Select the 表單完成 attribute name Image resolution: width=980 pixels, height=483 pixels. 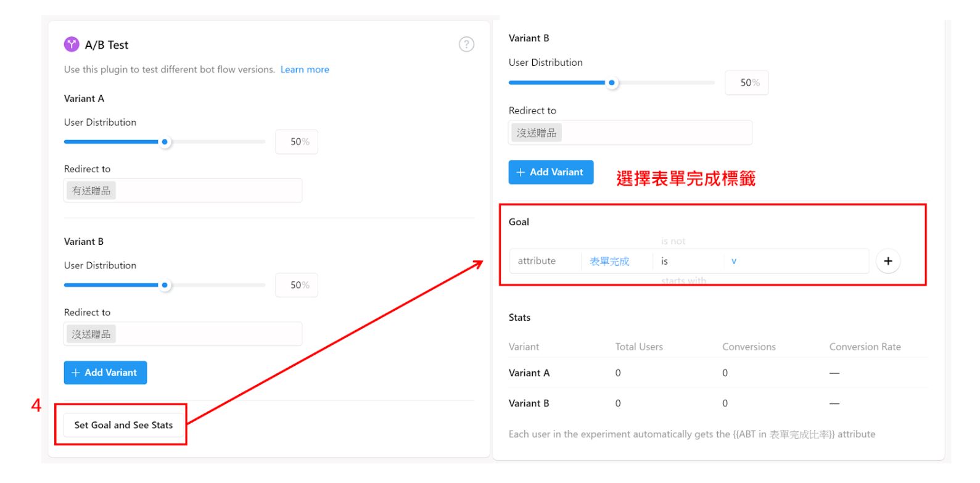(609, 261)
